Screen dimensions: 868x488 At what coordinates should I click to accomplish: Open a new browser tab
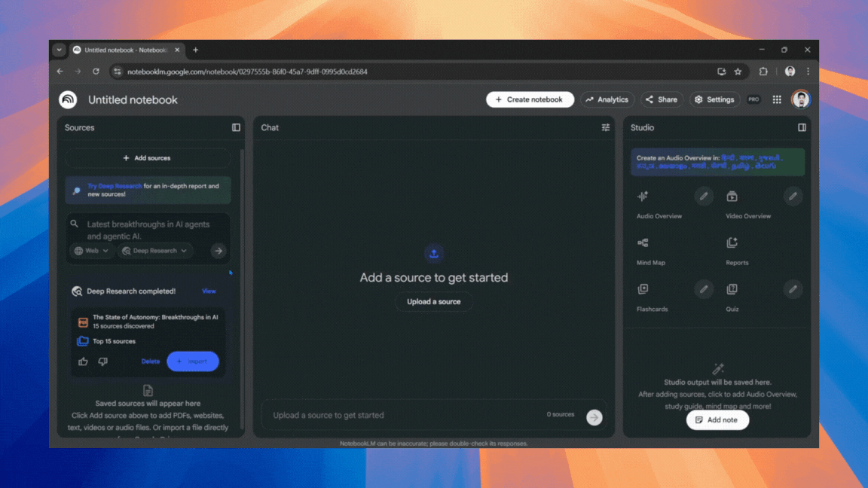coord(195,50)
